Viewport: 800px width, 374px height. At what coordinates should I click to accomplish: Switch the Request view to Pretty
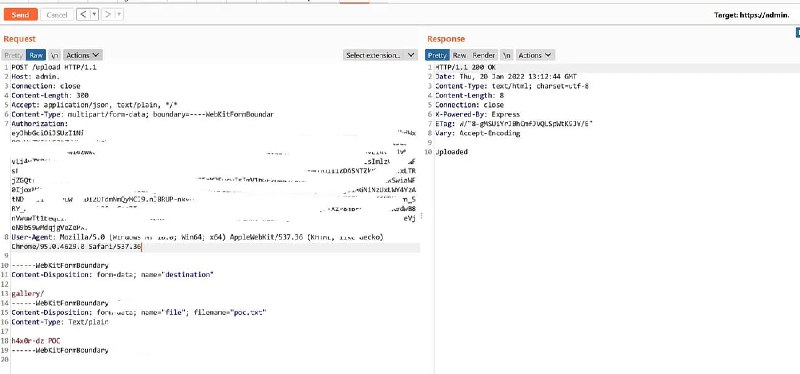click(x=14, y=55)
